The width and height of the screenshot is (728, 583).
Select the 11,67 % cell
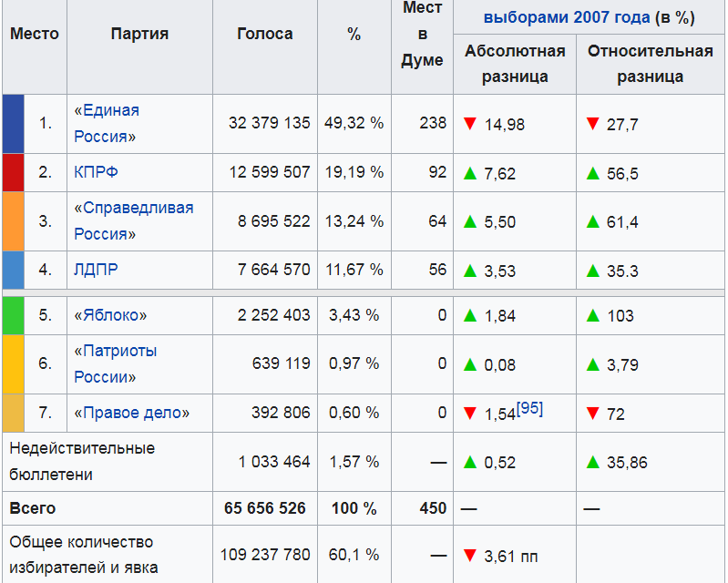click(x=354, y=270)
